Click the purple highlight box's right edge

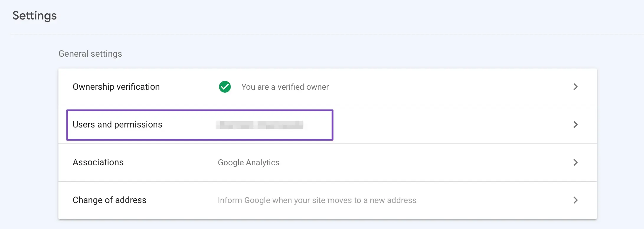pyautogui.click(x=333, y=125)
